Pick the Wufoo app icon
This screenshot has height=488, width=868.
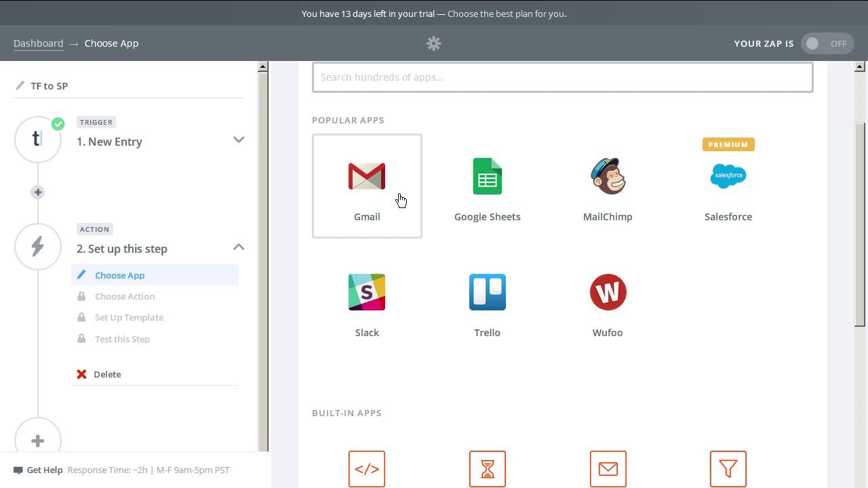(608, 292)
